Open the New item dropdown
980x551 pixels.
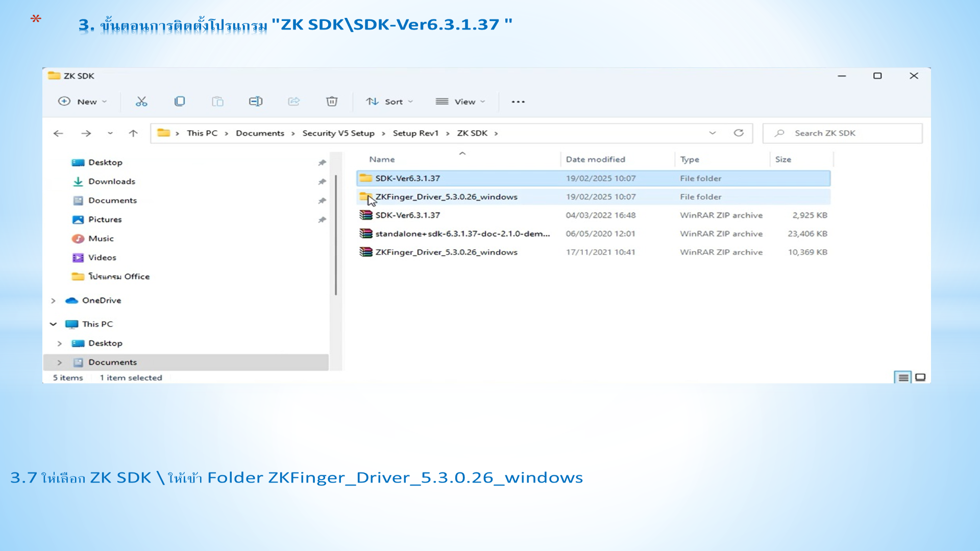[x=83, y=102]
